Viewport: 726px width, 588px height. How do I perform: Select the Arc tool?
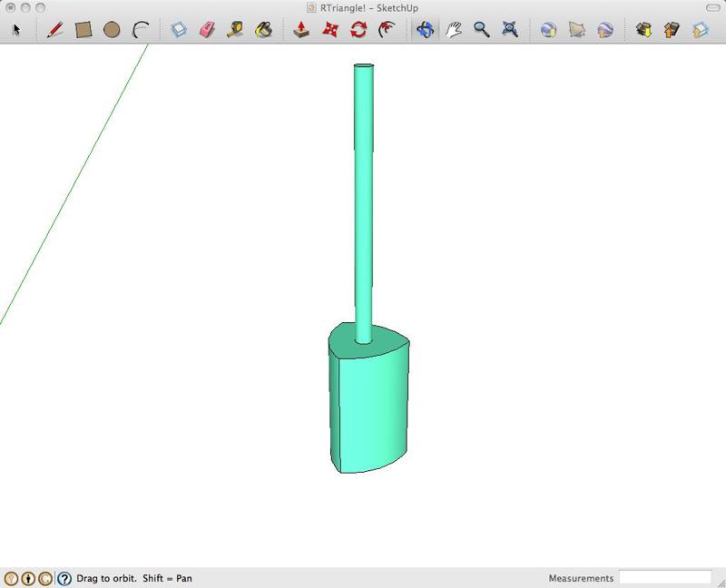(x=141, y=30)
